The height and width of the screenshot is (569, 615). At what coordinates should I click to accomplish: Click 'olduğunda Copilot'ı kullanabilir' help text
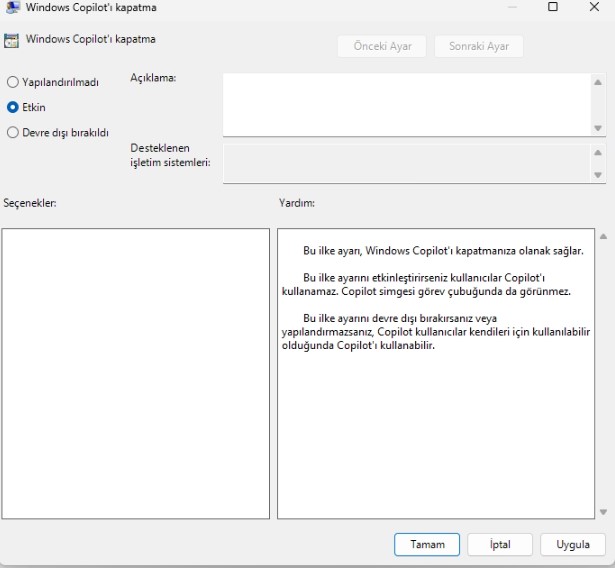[x=357, y=345]
